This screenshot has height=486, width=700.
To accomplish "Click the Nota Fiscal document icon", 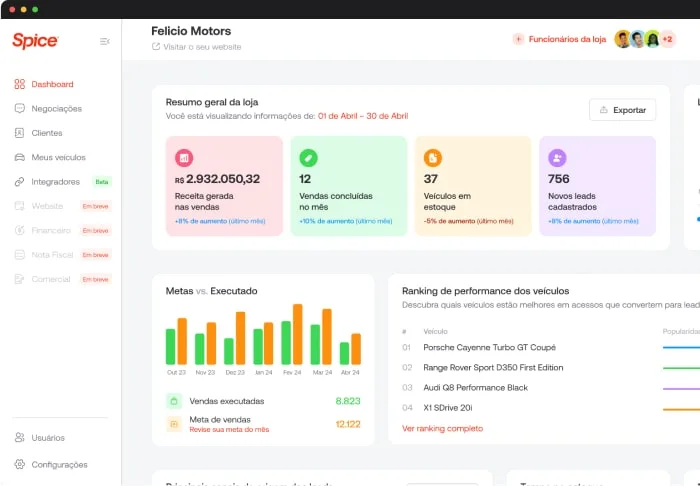I will click(x=20, y=254).
